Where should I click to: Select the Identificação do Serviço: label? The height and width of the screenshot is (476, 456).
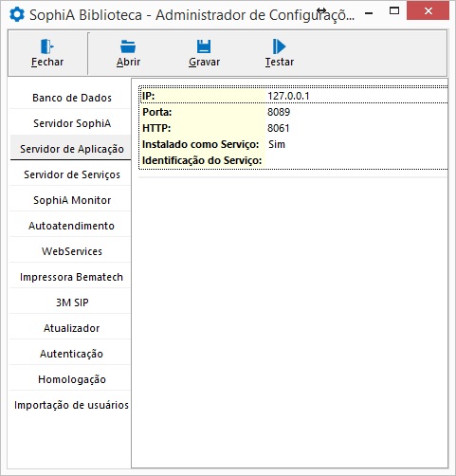click(202, 160)
